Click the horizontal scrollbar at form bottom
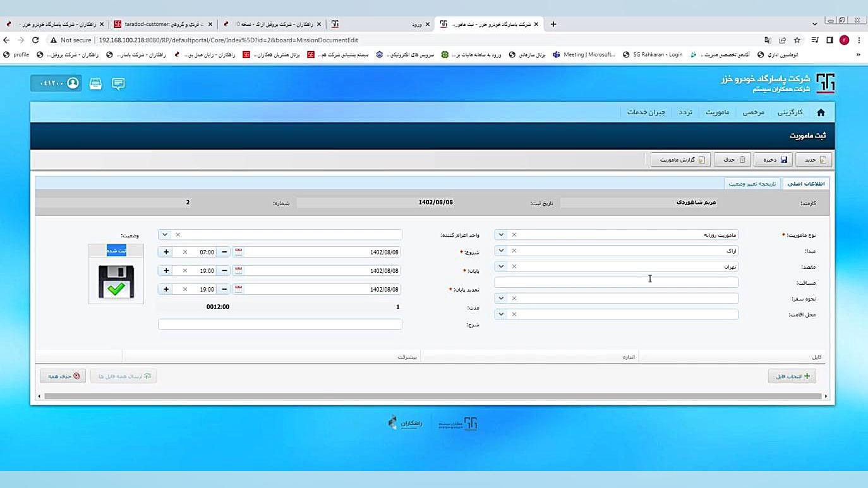Image resolution: width=868 pixels, height=488 pixels. [x=433, y=396]
